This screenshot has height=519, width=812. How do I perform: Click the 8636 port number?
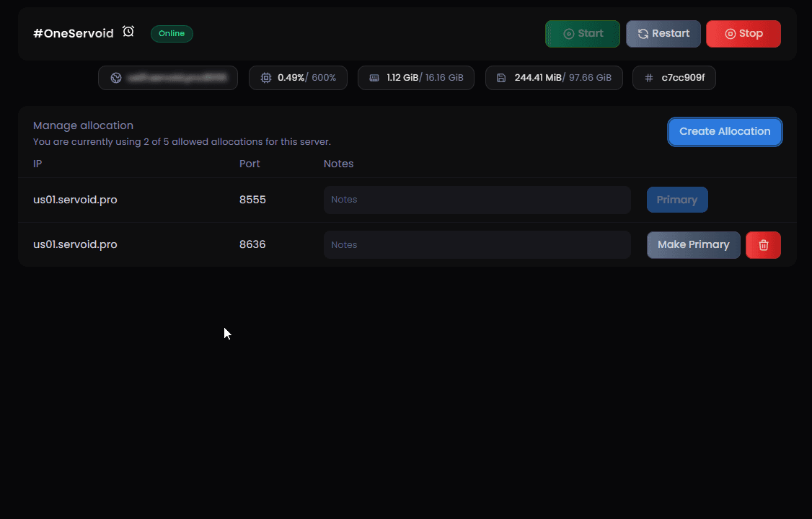click(x=252, y=244)
